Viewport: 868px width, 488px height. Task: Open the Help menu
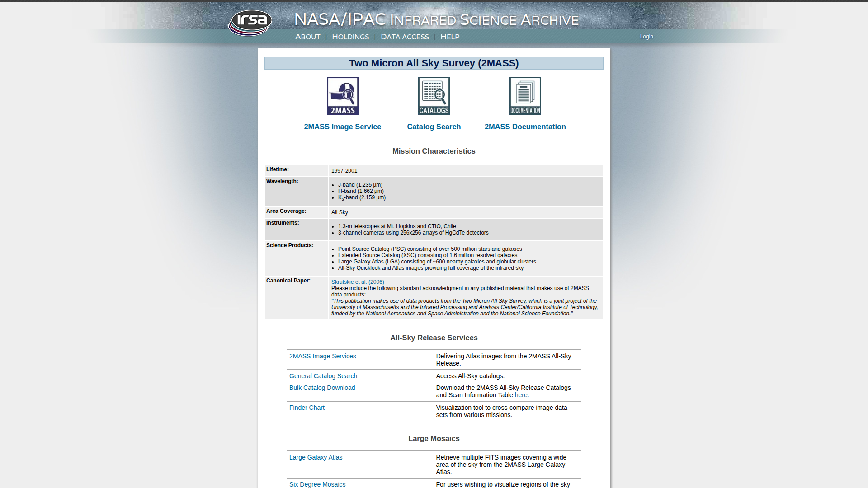click(x=450, y=37)
